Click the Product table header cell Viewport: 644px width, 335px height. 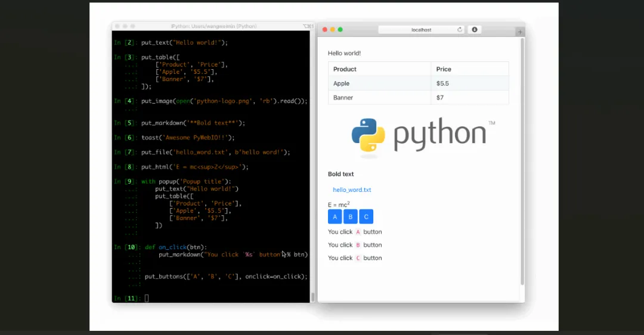pos(379,69)
